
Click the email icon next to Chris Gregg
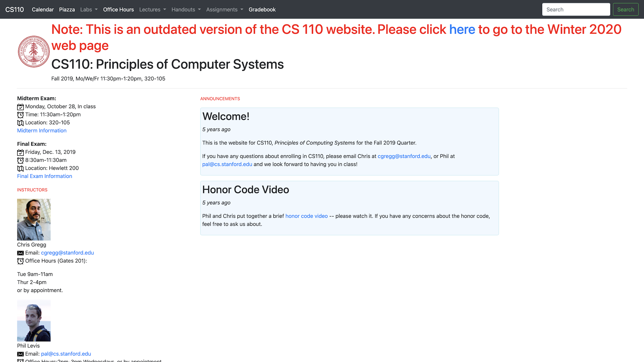click(20, 252)
